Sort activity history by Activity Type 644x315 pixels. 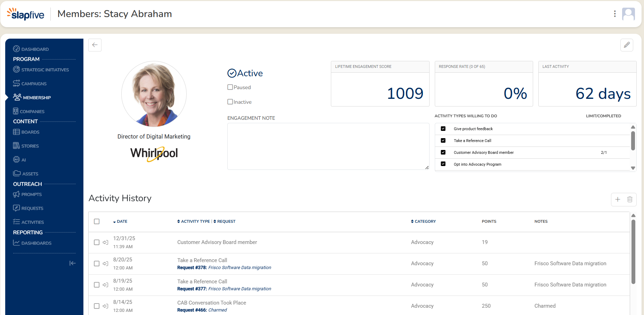194,221
